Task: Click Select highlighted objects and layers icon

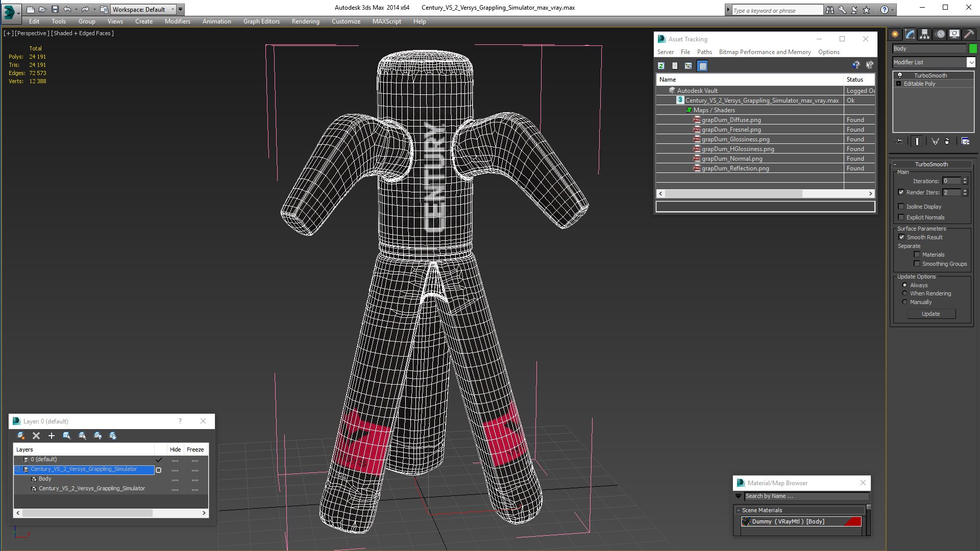Action: [x=66, y=436]
